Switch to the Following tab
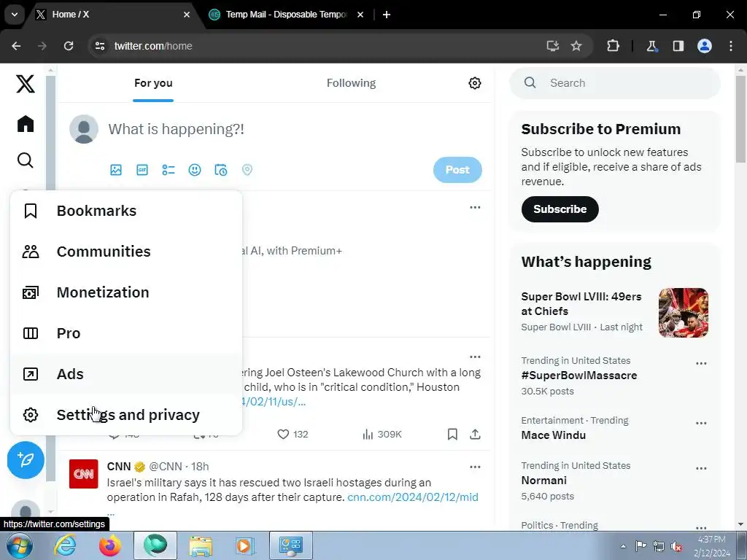Screen dimensions: 747x560 click(x=351, y=83)
